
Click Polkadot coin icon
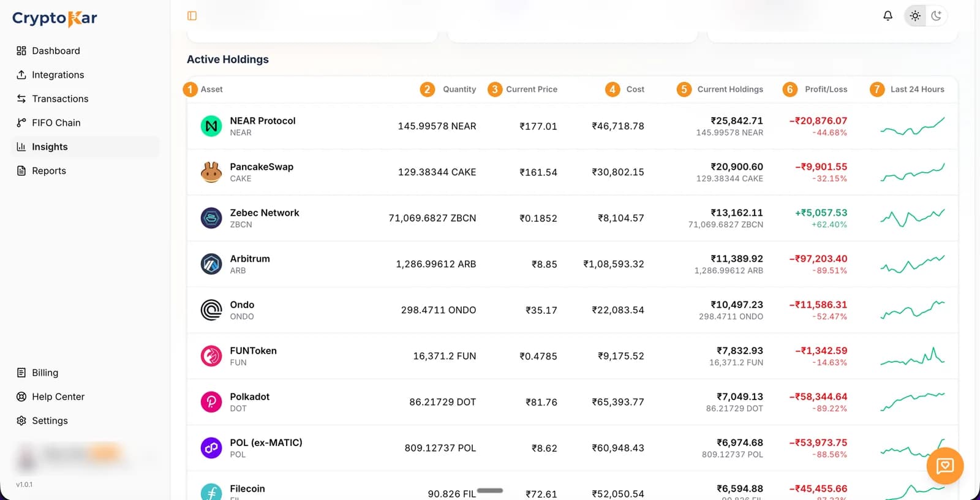pos(211,402)
